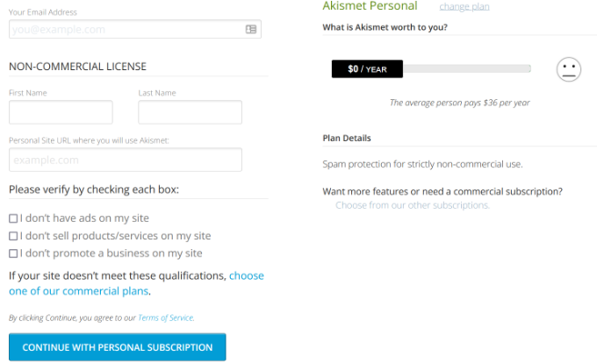Click the "change plan" link

(464, 7)
